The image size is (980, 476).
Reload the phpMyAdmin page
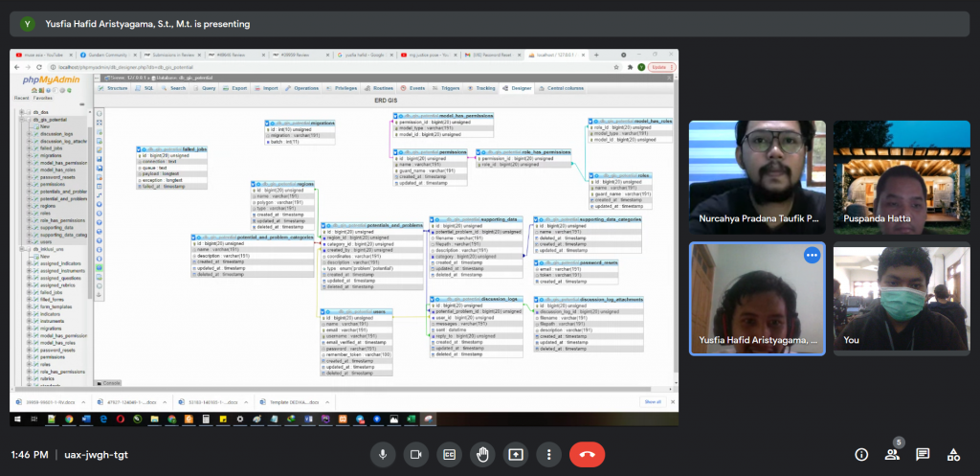38,67
